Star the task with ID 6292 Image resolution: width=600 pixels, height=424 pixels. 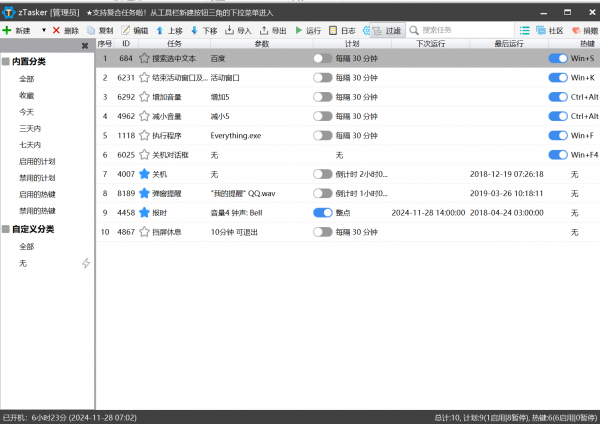(144, 97)
